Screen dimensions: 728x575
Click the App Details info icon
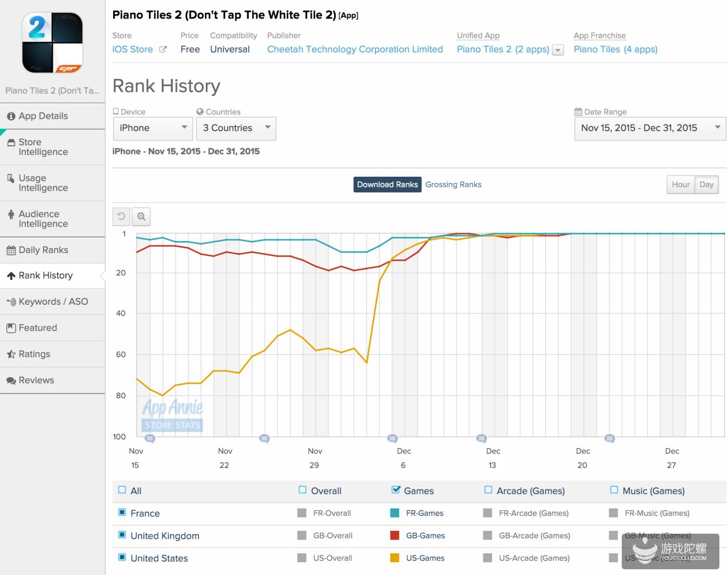[x=11, y=116]
